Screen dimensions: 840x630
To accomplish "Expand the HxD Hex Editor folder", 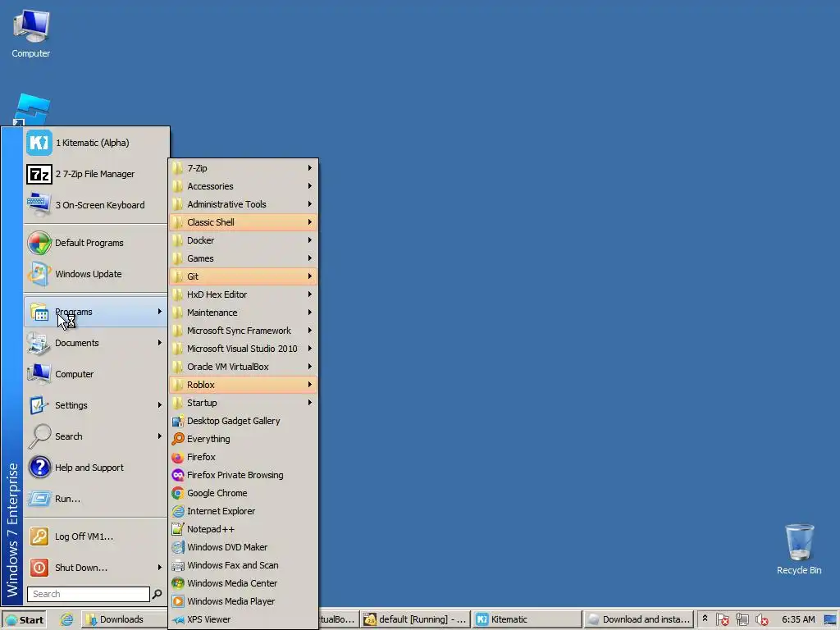I will (x=243, y=294).
